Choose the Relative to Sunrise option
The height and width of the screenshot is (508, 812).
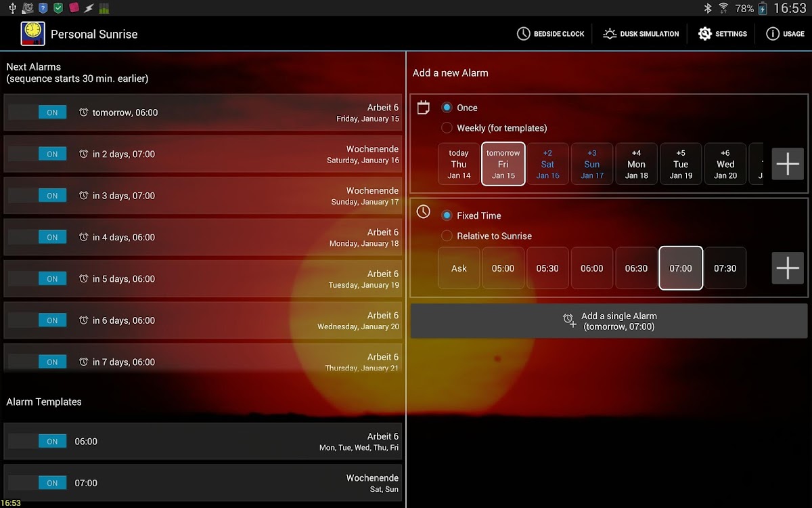(x=447, y=236)
